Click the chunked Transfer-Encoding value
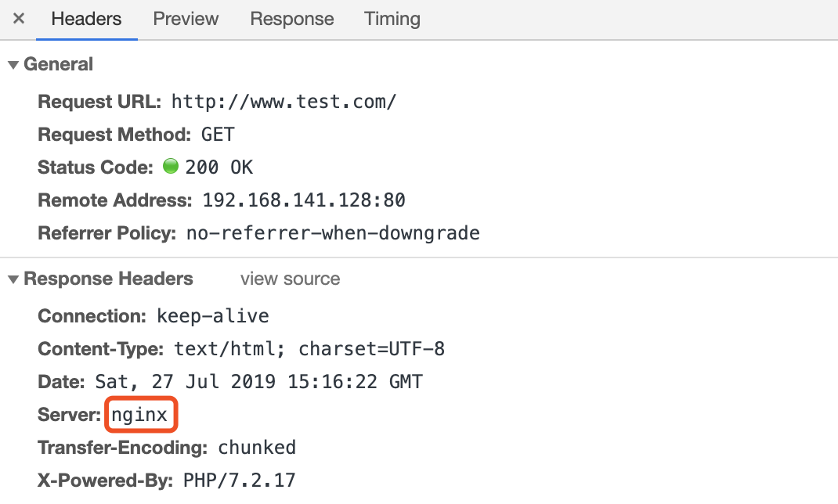This screenshot has height=504, width=838. [257, 448]
